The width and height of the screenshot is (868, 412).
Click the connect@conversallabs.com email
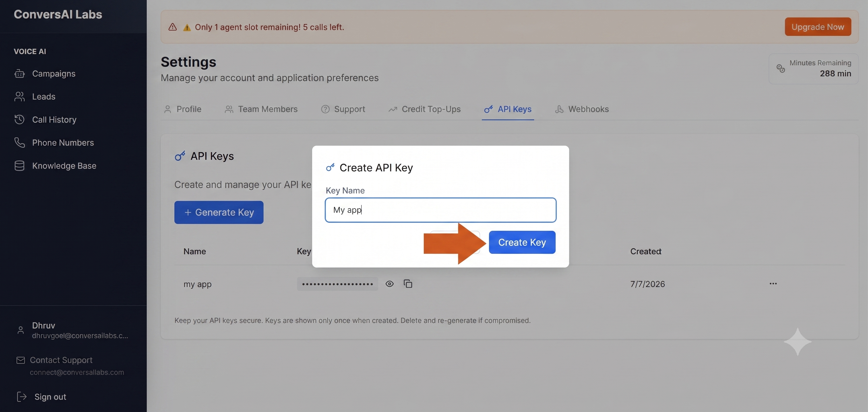(77, 372)
